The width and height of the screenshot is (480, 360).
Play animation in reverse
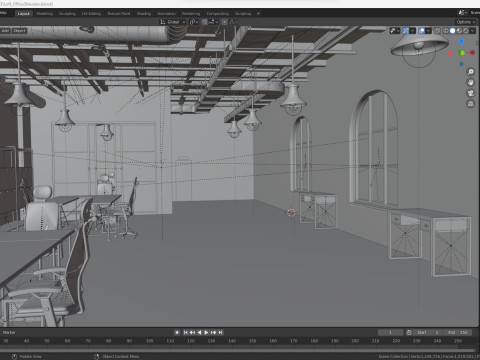coord(199,332)
